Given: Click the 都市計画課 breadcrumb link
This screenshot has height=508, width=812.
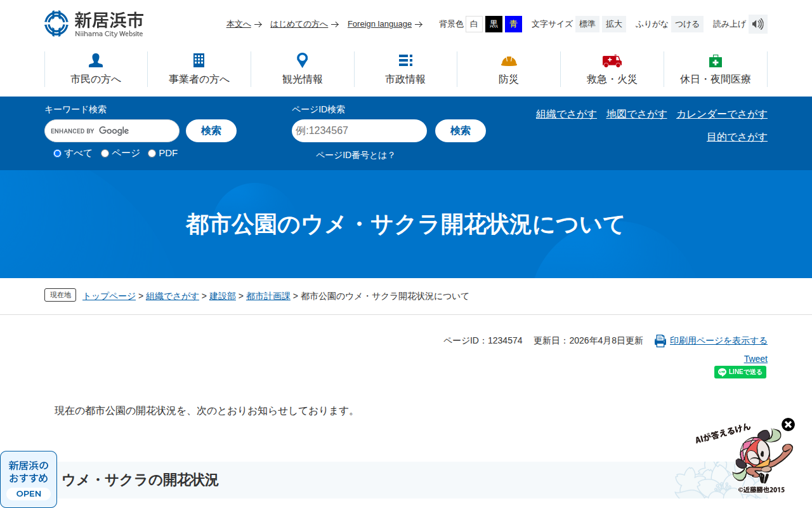Looking at the screenshot, I should click(x=268, y=296).
